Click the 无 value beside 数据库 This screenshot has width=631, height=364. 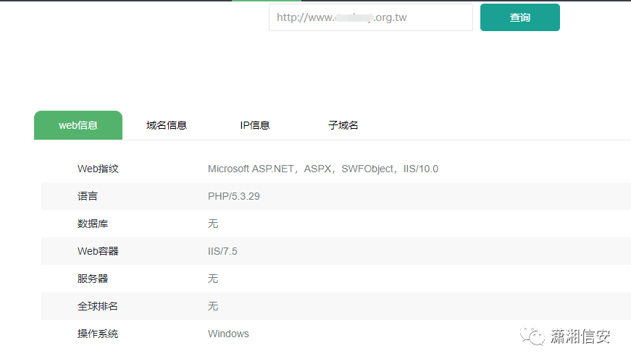pyautogui.click(x=213, y=224)
